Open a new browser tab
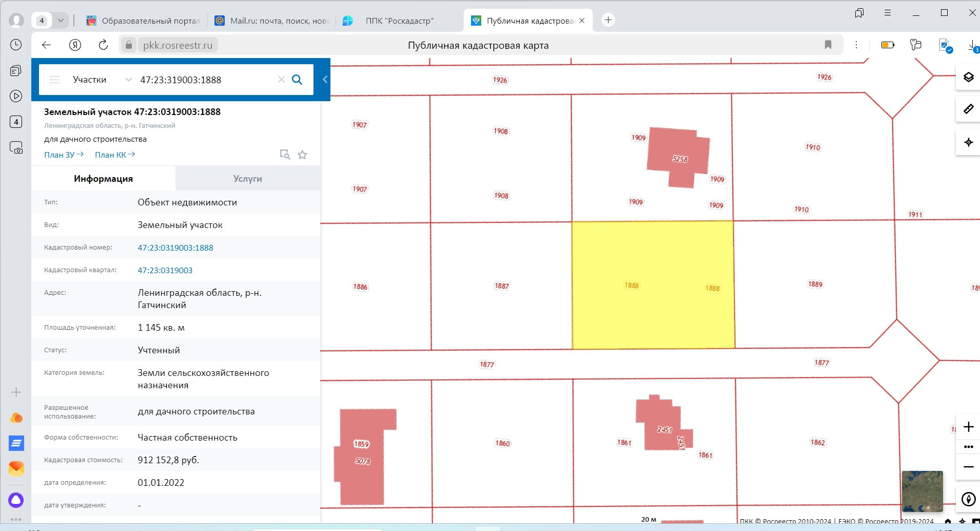 pos(608,20)
